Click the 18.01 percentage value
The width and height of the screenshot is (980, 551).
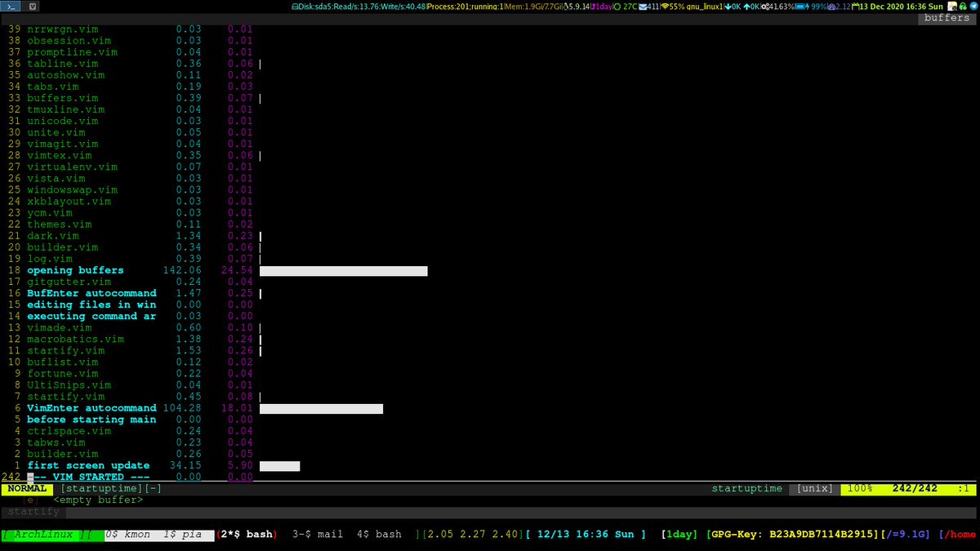pyautogui.click(x=238, y=408)
